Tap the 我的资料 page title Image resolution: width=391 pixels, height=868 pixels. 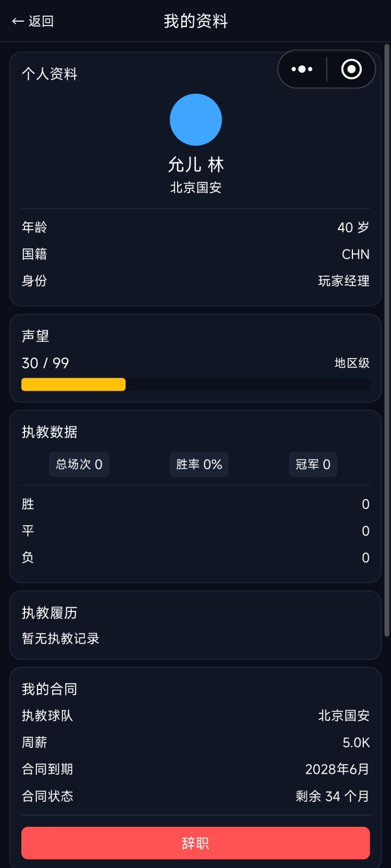195,21
